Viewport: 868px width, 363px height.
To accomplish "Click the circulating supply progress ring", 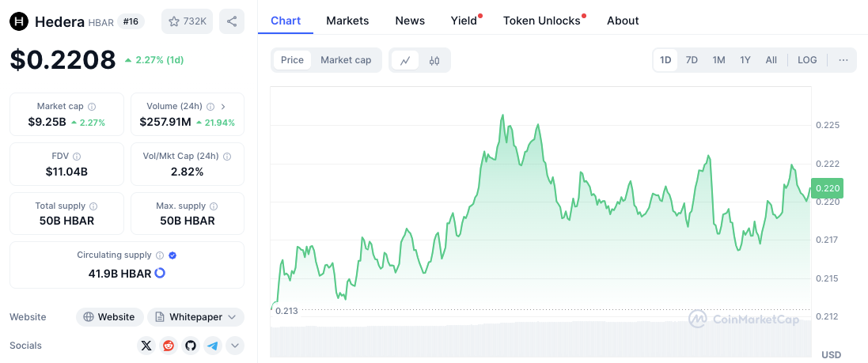I will tap(160, 273).
